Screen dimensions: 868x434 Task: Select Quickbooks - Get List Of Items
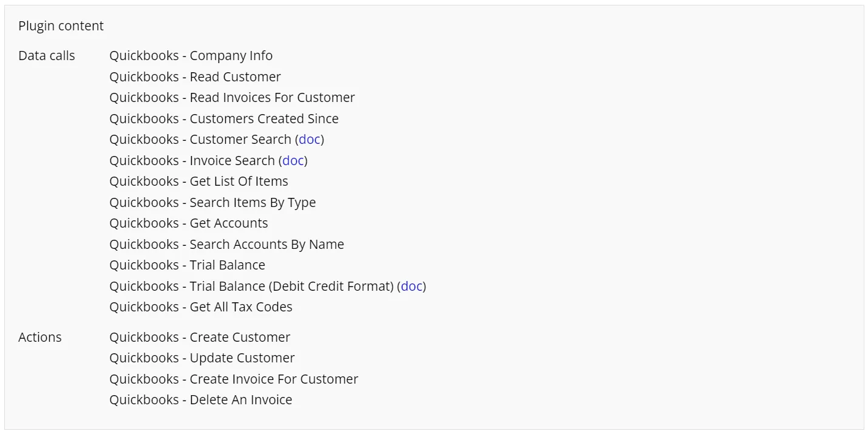[198, 181]
